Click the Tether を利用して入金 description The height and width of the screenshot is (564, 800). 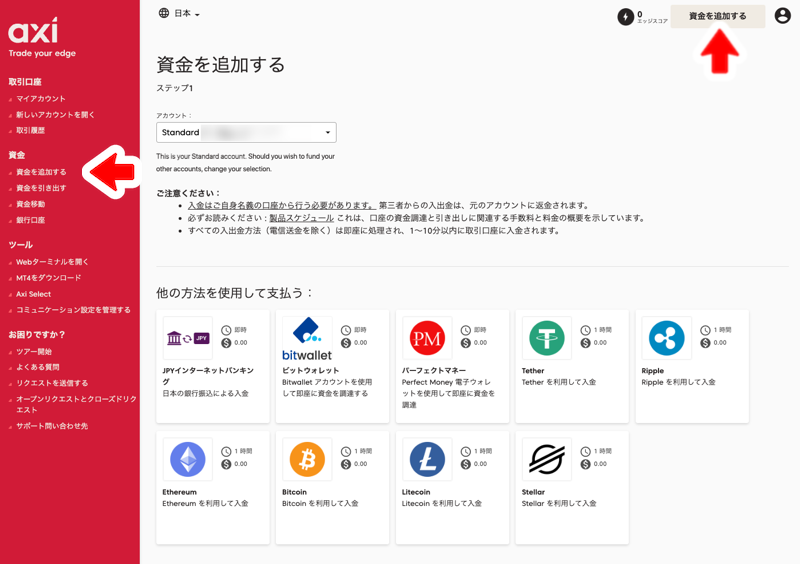coord(559,382)
